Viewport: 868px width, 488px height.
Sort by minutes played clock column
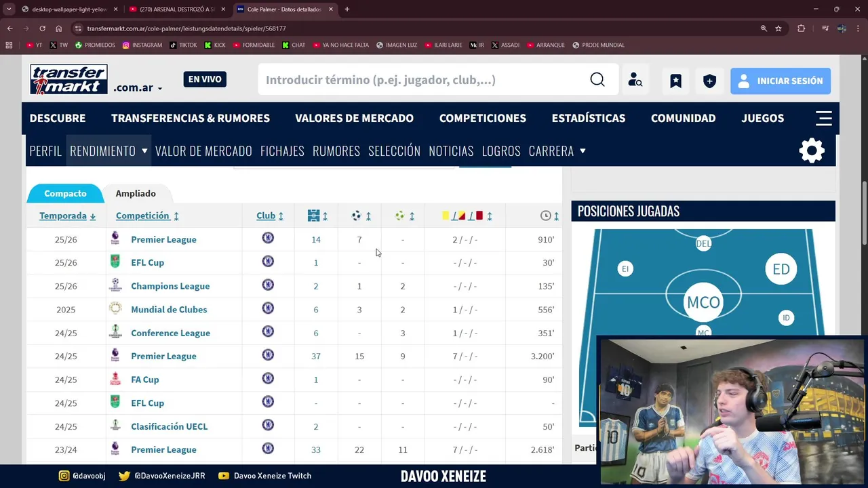click(549, 216)
